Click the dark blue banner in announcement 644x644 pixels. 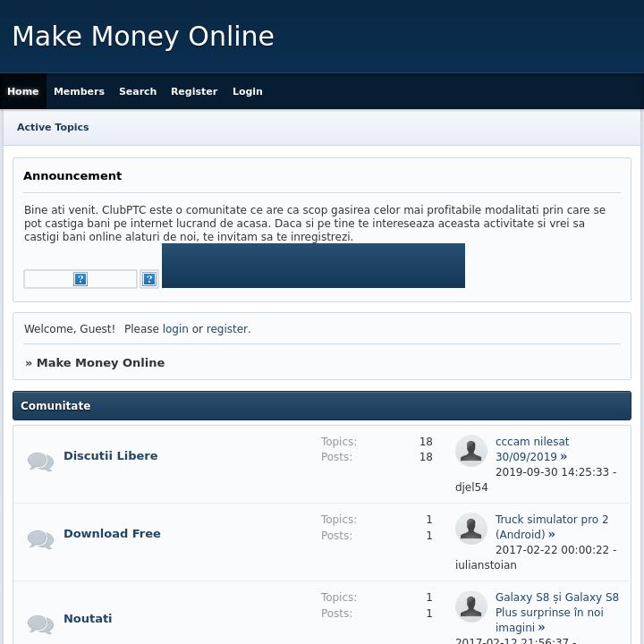coord(313,266)
